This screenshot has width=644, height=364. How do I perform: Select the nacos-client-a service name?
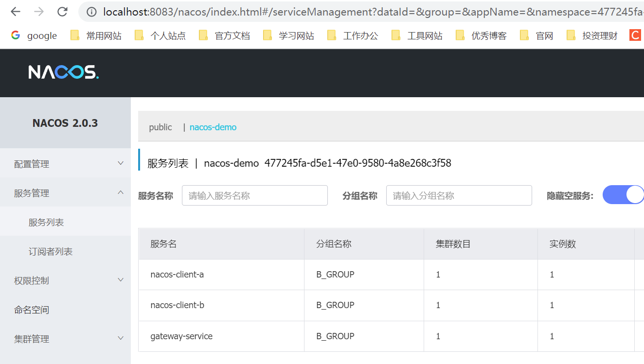click(177, 275)
